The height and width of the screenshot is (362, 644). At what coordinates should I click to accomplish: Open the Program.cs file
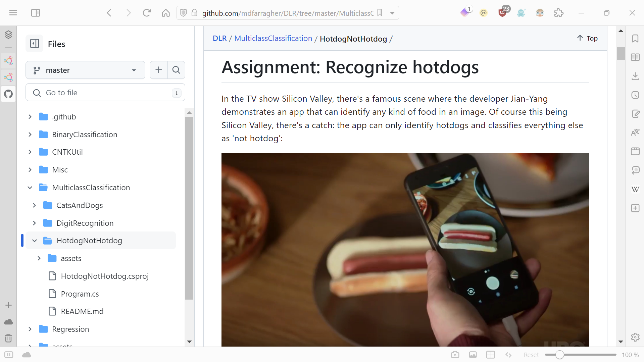tap(80, 294)
